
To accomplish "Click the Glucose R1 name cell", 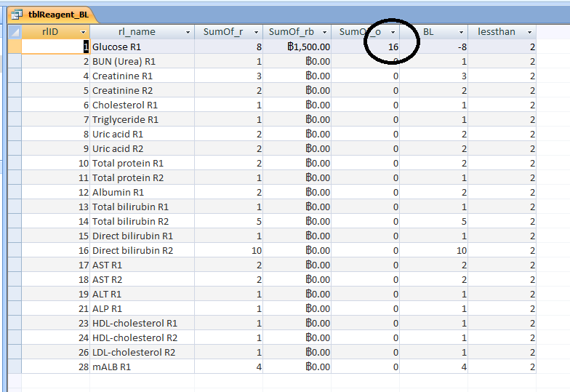I will (142, 47).
